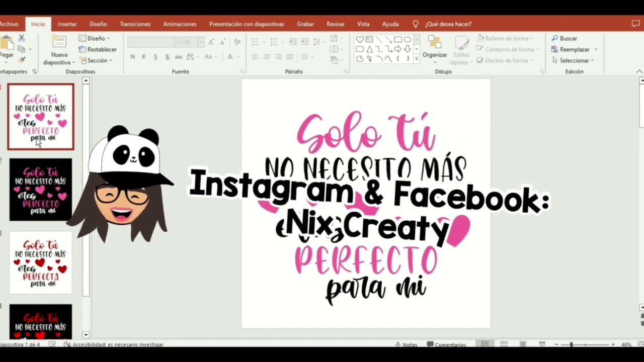Click the Restablecer button
This screenshot has height=362, width=644.
(98, 49)
